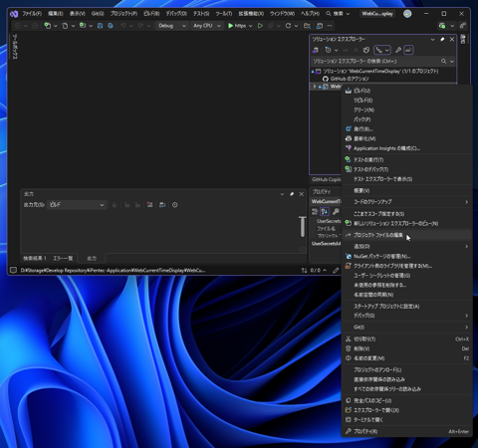Open Application Insights の構成 entry
Image resolution: width=478 pixels, height=448 pixels.
(x=406, y=148)
